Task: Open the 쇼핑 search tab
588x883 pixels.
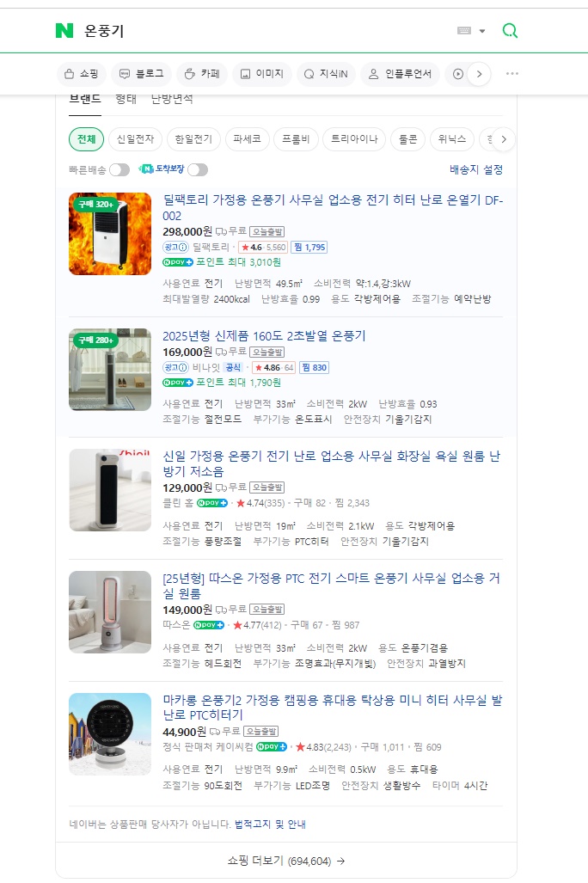Action: point(82,74)
